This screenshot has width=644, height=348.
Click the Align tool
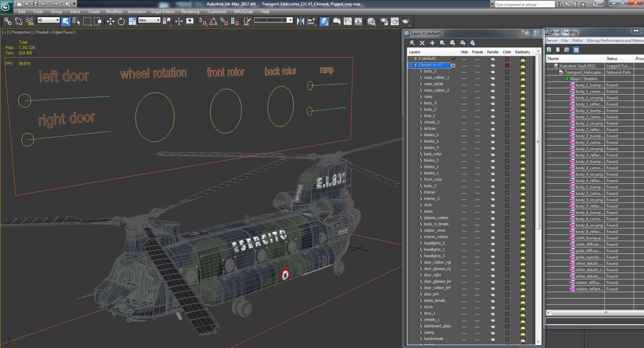coord(311,21)
